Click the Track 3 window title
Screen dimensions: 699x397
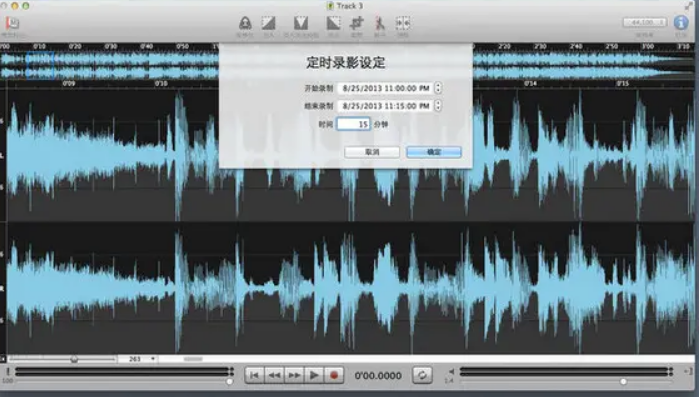pyautogui.click(x=350, y=6)
